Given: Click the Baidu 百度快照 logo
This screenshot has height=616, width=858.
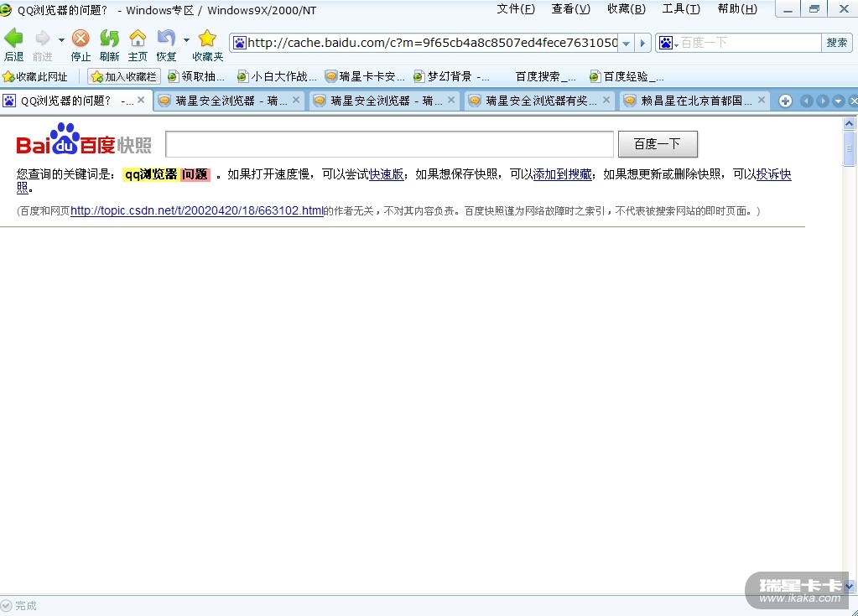Looking at the screenshot, I should tap(84, 140).
